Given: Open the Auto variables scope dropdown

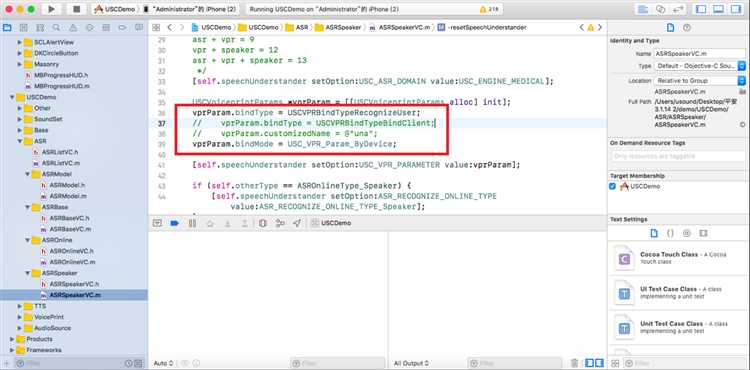Looking at the screenshot, I should click(163, 363).
